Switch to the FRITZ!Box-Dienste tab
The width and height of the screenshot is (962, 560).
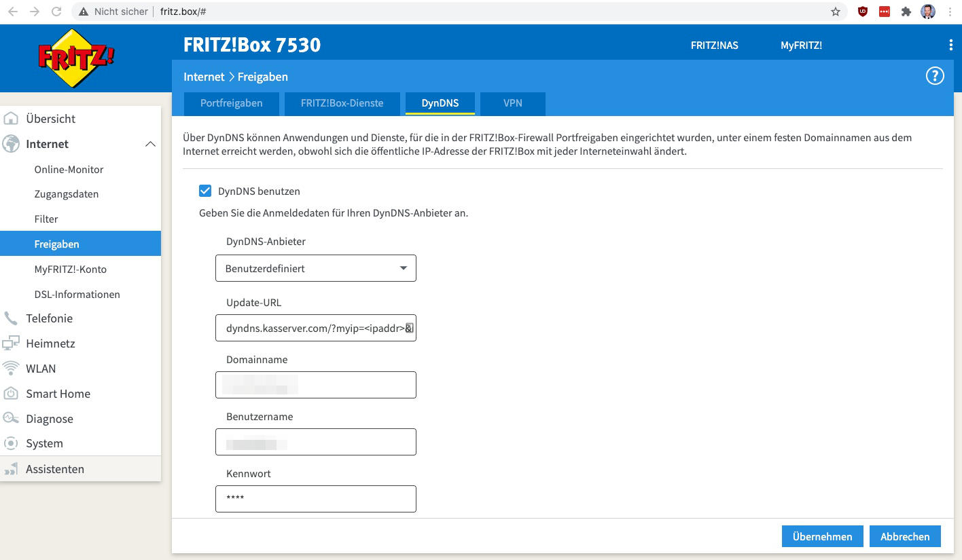(x=342, y=103)
